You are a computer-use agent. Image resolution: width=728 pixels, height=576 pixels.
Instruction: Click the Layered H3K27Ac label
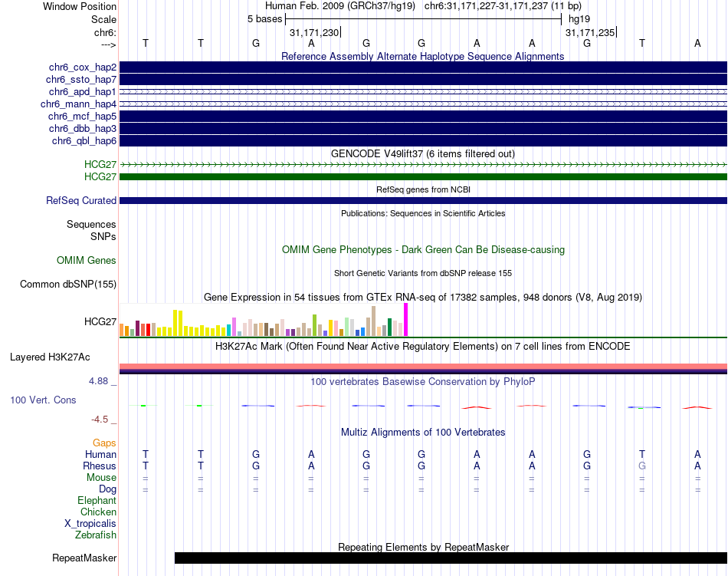pos(50,357)
